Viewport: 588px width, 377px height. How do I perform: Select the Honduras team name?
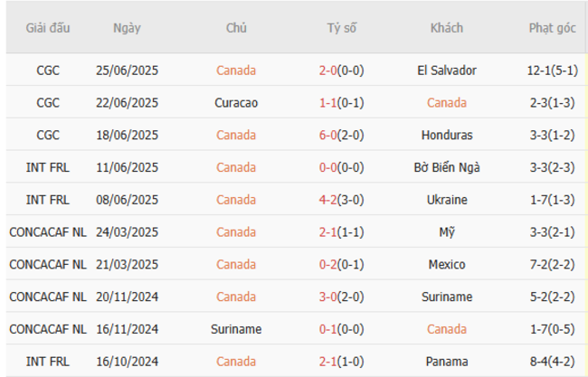pos(447,136)
